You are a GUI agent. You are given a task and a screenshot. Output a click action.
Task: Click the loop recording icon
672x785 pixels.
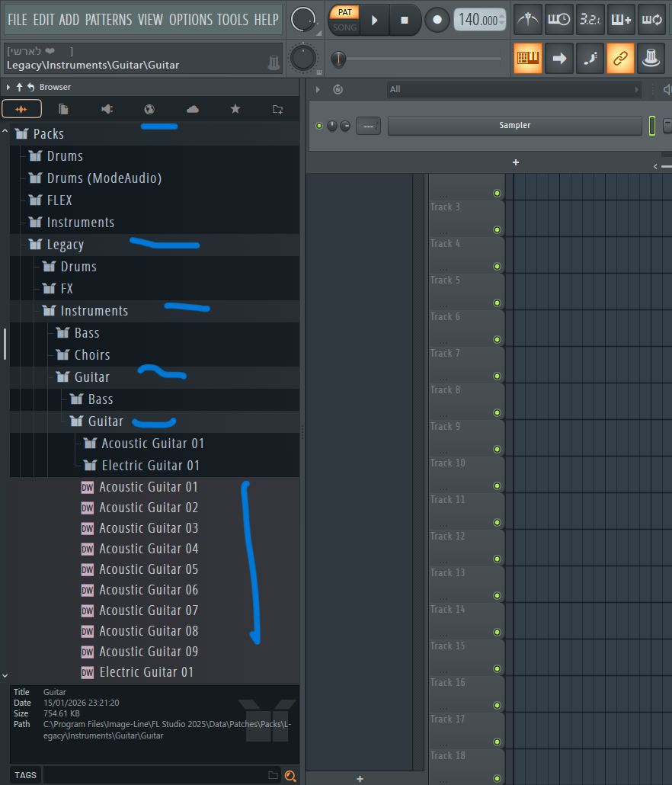point(651,20)
